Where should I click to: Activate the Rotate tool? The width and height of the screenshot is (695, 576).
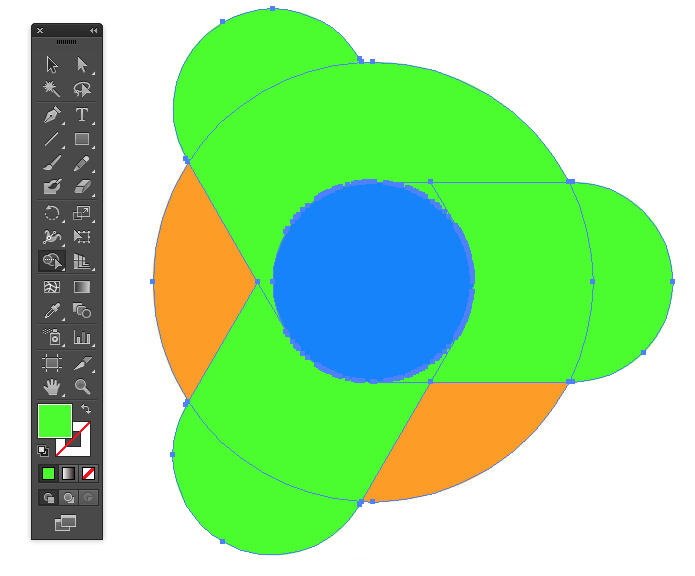pyautogui.click(x=52, y=213)
